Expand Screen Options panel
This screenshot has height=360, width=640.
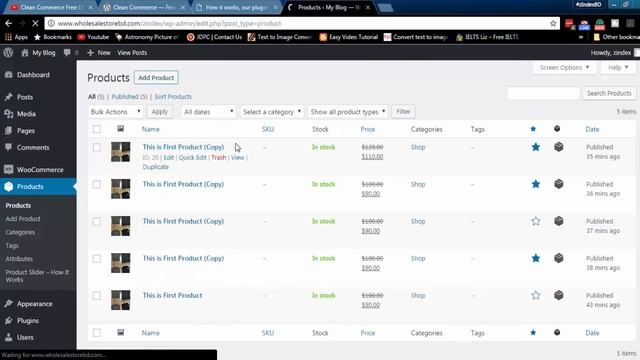(x=564, y=67)
